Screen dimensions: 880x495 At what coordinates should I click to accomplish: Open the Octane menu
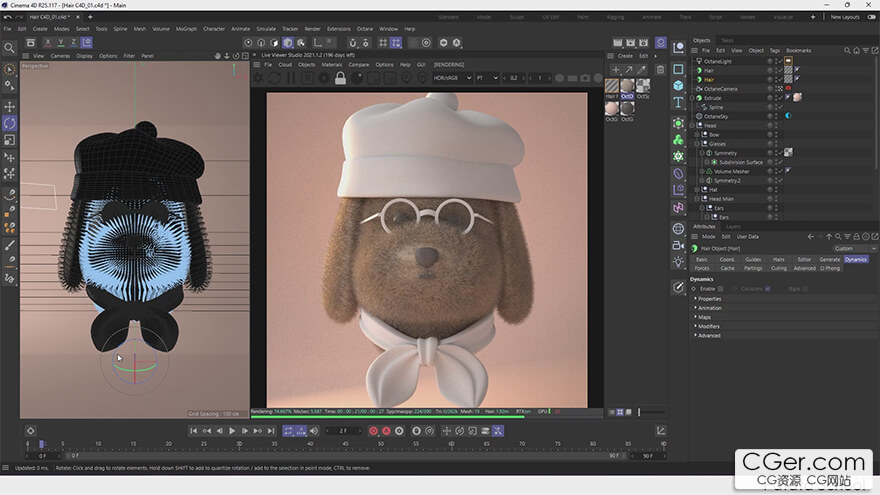pyautogui.click(x=365, y=29)
